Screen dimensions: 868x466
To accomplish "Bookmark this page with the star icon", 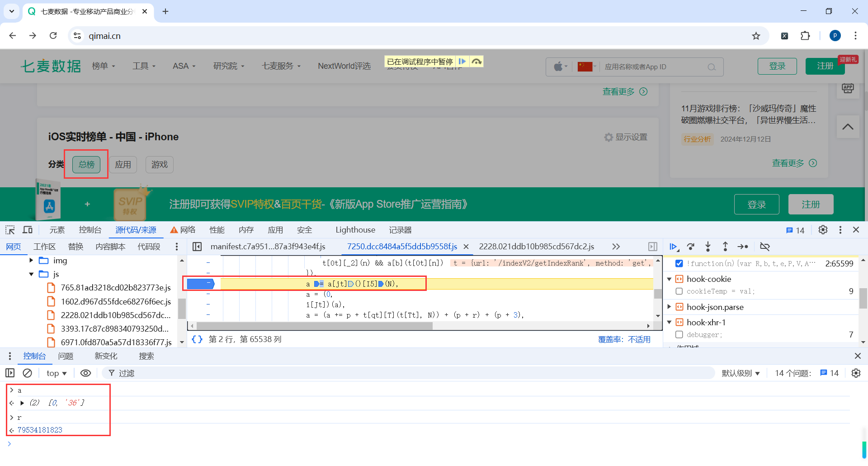I will 756,36.
